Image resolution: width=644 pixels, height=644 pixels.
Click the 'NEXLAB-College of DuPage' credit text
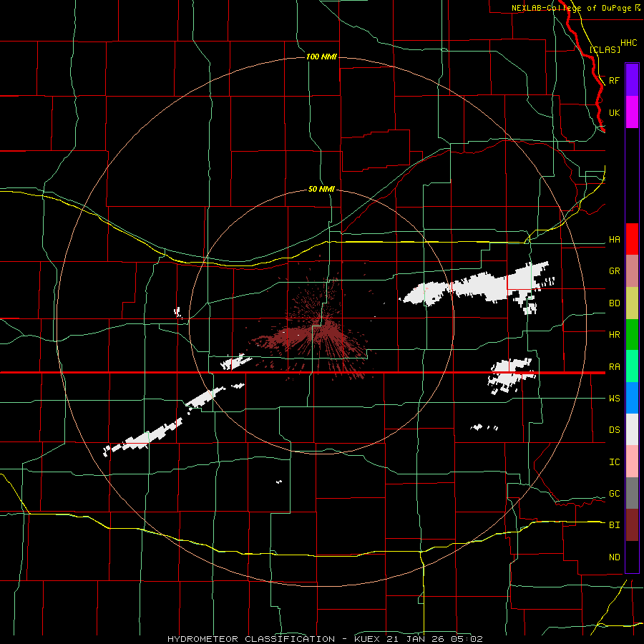[x=571, y=8]
